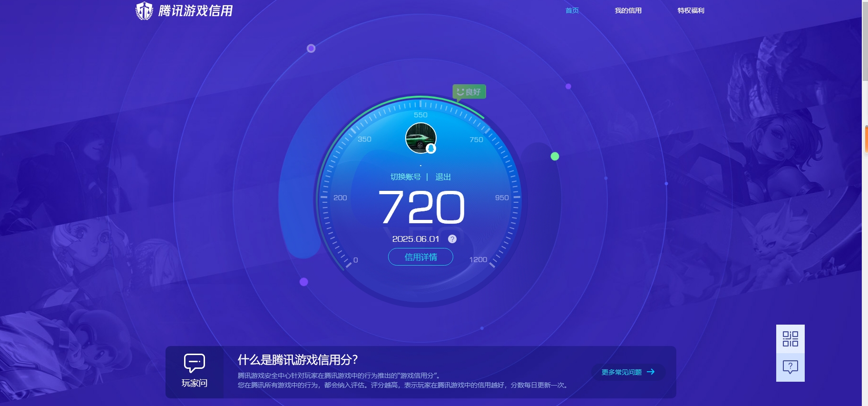Click the QQ badge on the avatar
The height and width of the screenshot is (406, 868).
click(x=431, y=149)
